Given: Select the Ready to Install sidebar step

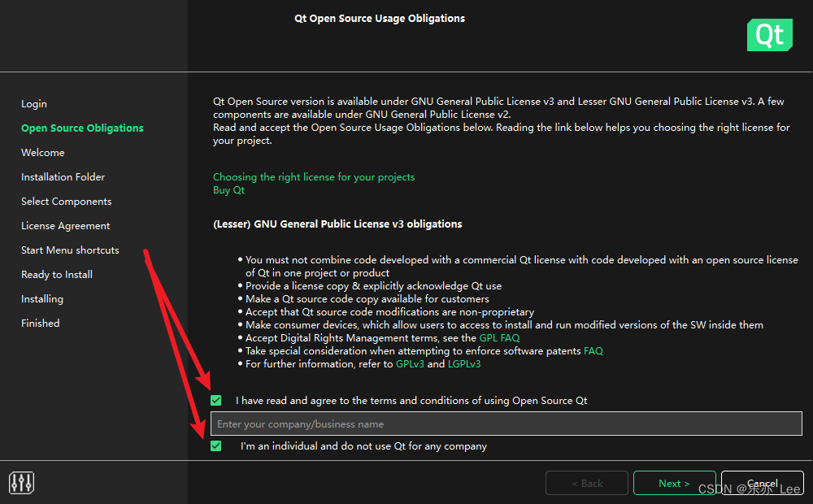Looking at the screenshot, I should pyautogui.click(x=57, y=274).
